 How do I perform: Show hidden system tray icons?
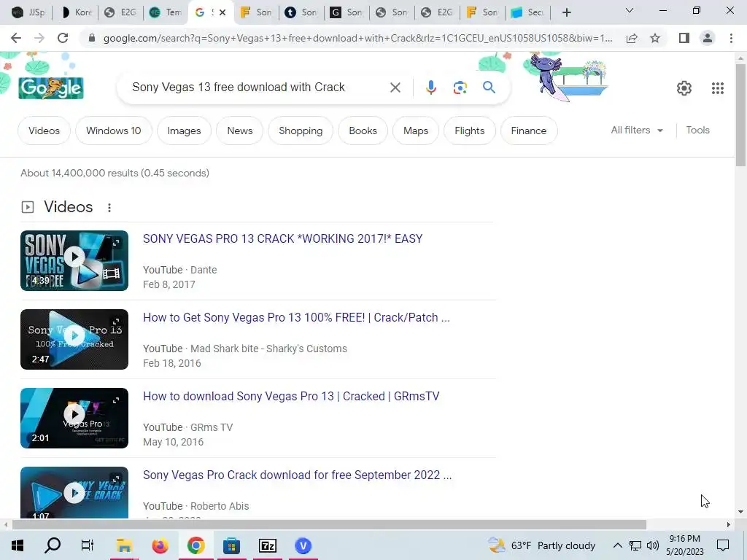(617, 545)
